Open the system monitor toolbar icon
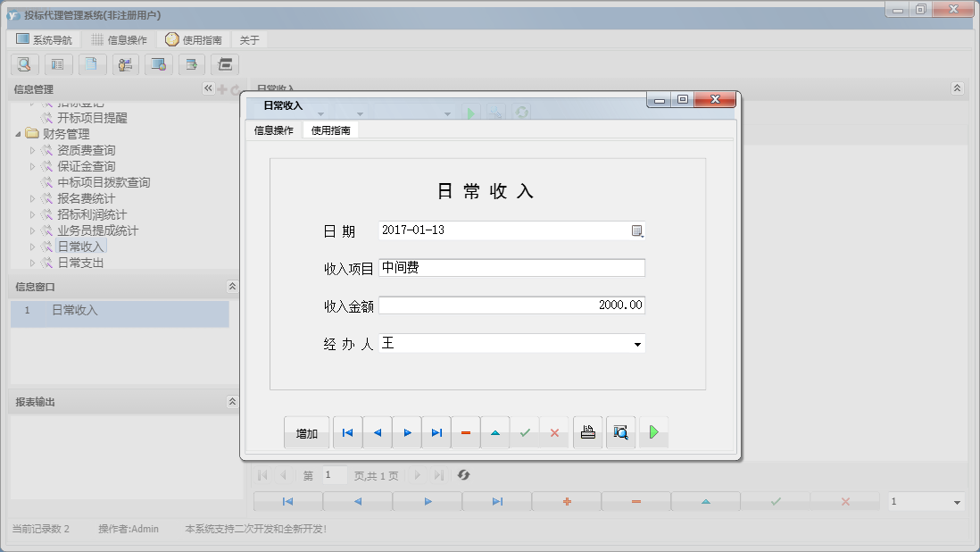This screenshot has height=552, width=980. coord(158,64)
